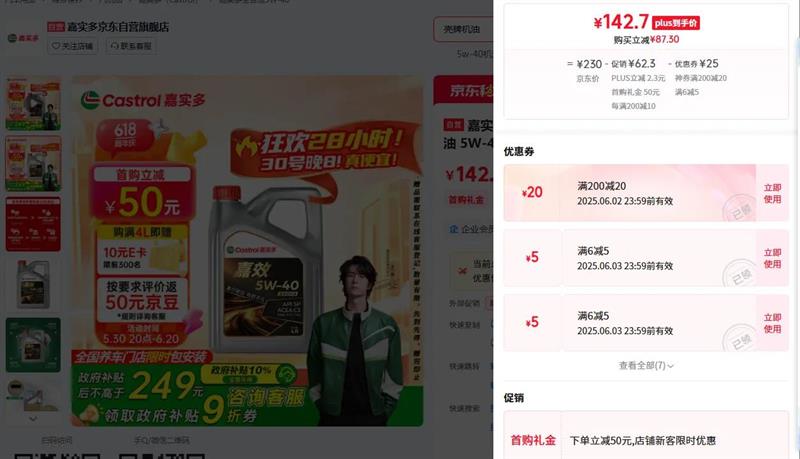Viewport: 800px width, 459px height.
Task: Click the main Castrol product image
Action: (247, 251)
